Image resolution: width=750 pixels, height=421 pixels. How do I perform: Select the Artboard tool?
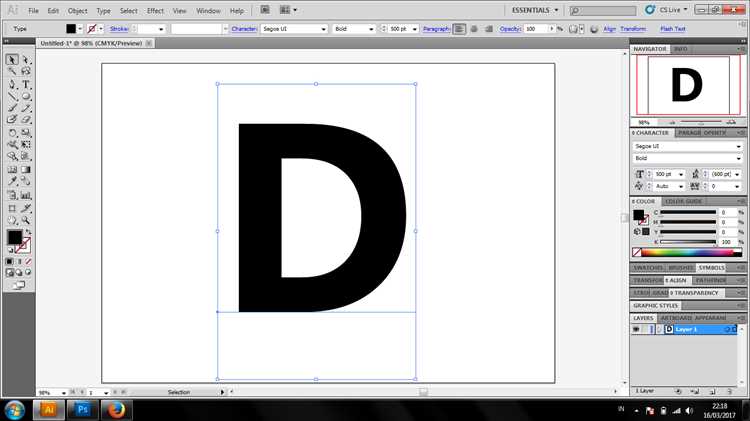[x=12, y=209]
